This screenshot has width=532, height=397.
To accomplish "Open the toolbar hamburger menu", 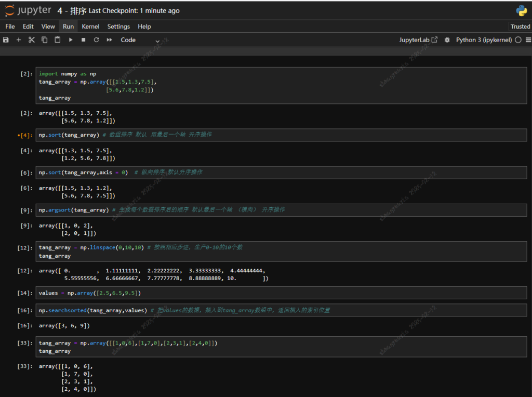I will coord(528,39).
